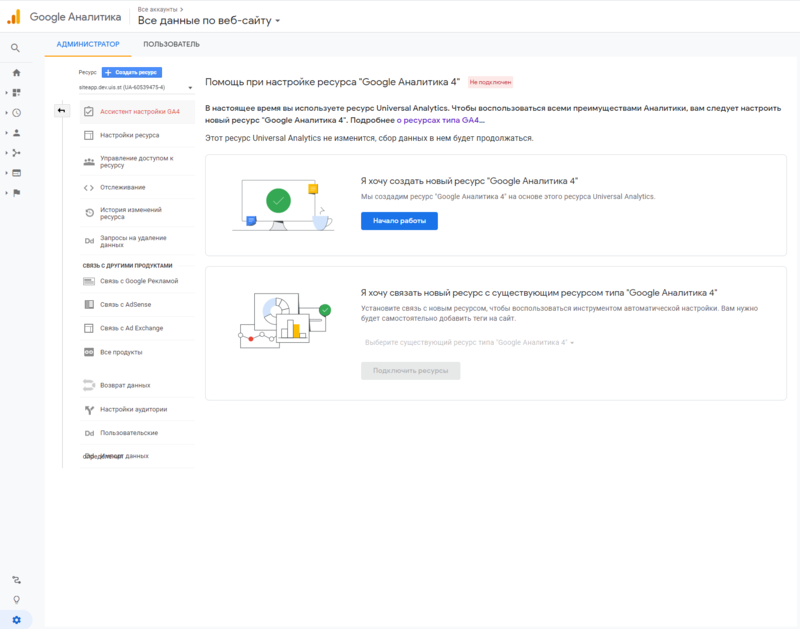This screenshot has width=800, height=629.
Task: Click the Настройки аудитории fork icon
Action: click(89, 410)
